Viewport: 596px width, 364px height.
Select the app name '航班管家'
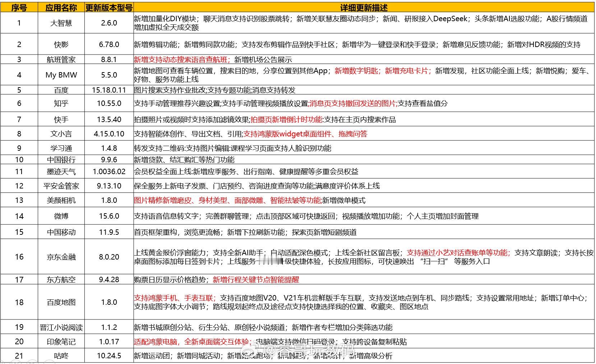point(61,60)
